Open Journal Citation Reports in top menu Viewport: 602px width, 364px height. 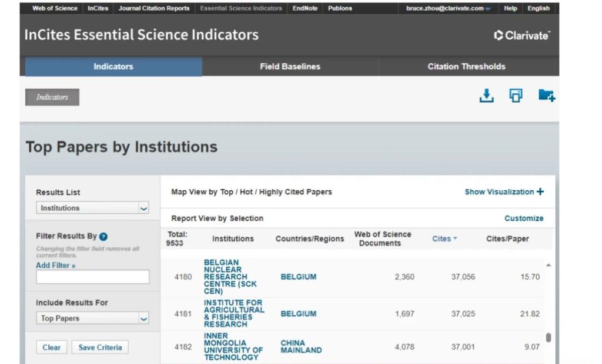coord(154,8)
